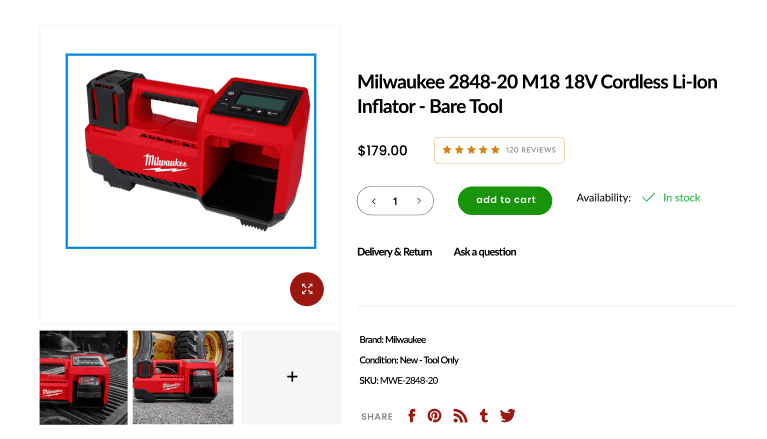Select the tire background inflator thumbnail
Screen dimensions: 767x439
(x=183, y=377)
